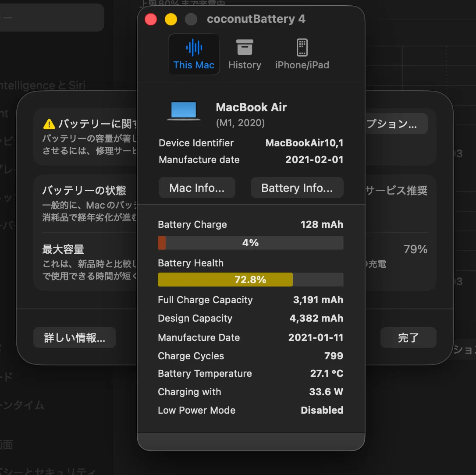
Task: Click the 2021-02-01 manufacture date value
Action: 314,160
